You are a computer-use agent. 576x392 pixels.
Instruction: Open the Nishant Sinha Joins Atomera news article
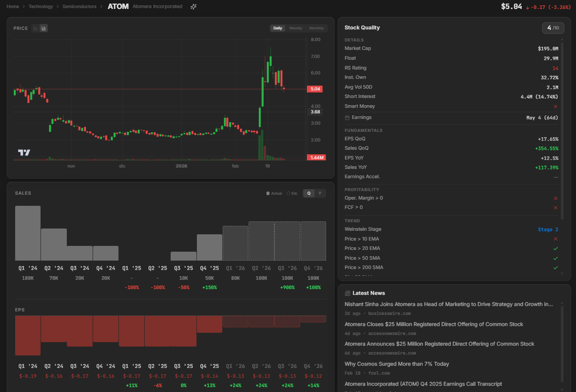tap(449, 304)
